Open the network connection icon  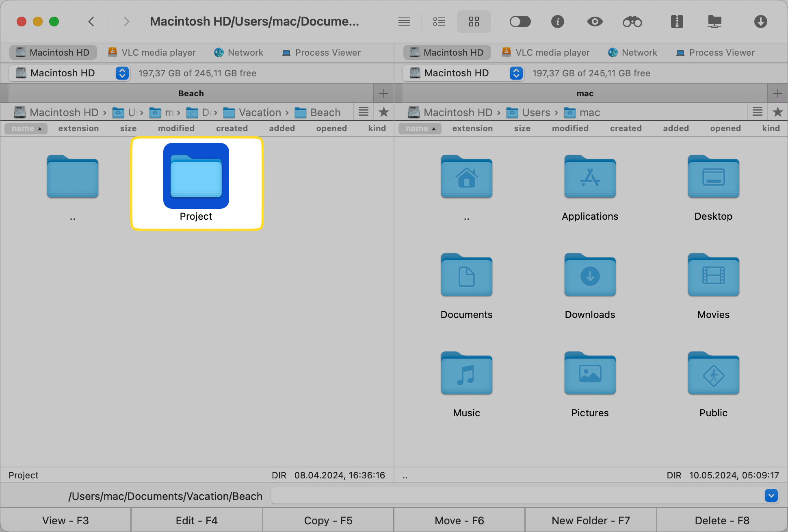point(714,22)
